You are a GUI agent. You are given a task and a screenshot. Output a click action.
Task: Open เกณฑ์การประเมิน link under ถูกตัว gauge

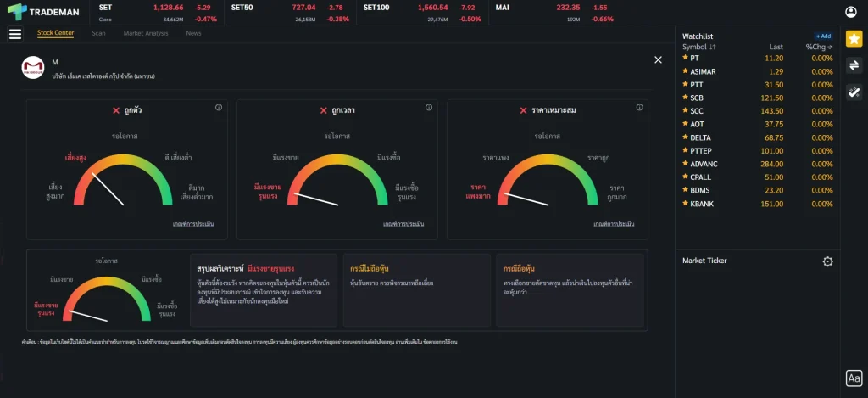(x=192, y=224)
